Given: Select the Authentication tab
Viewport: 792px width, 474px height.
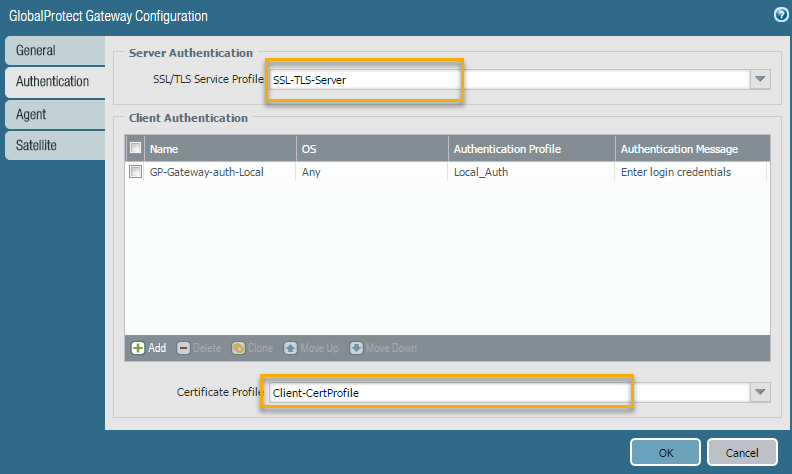Looking at the screenshot, I should [54, 82].
